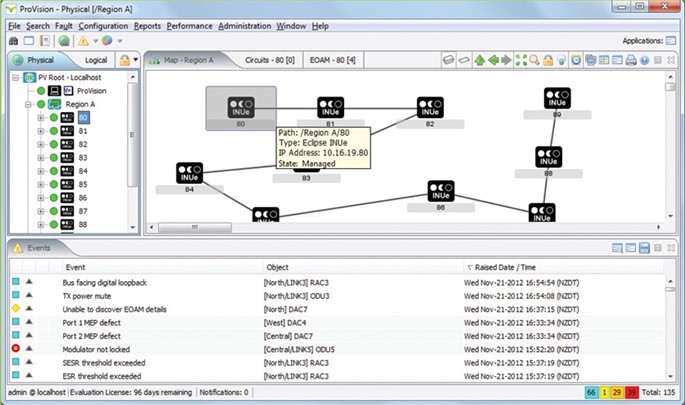Image resolution: width=685 pixels, height=405 pixels.
Task: Expand the tree node 87
Action: [41, 211]
